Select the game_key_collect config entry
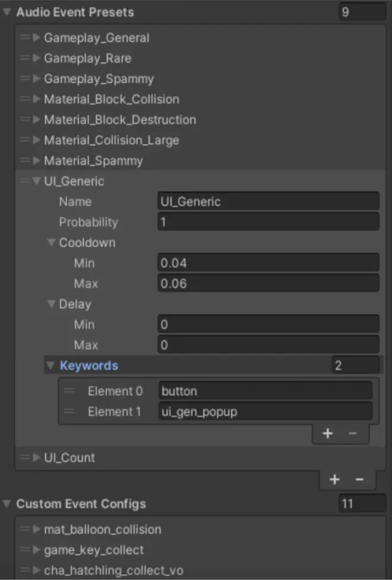Viewport: 392px width, 580px height. click(94, 550)
